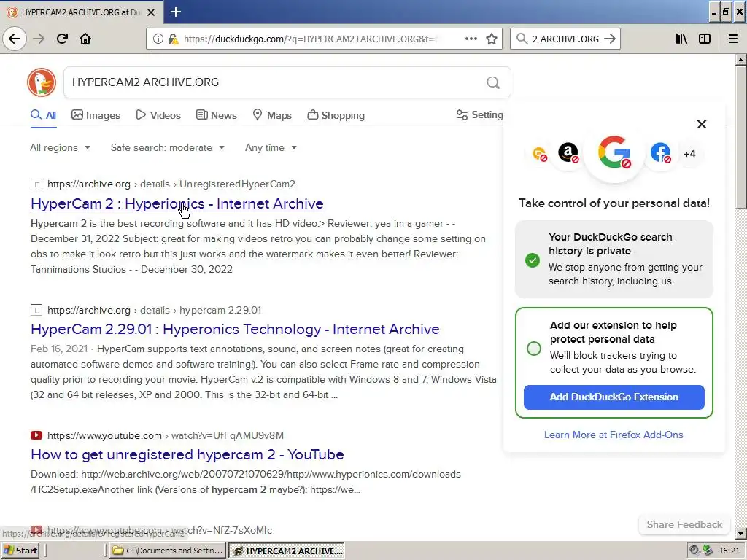Screen dimensions: 747x560
Task: Click the Amazon blocked tracker icon
Action: pos(568,153)
